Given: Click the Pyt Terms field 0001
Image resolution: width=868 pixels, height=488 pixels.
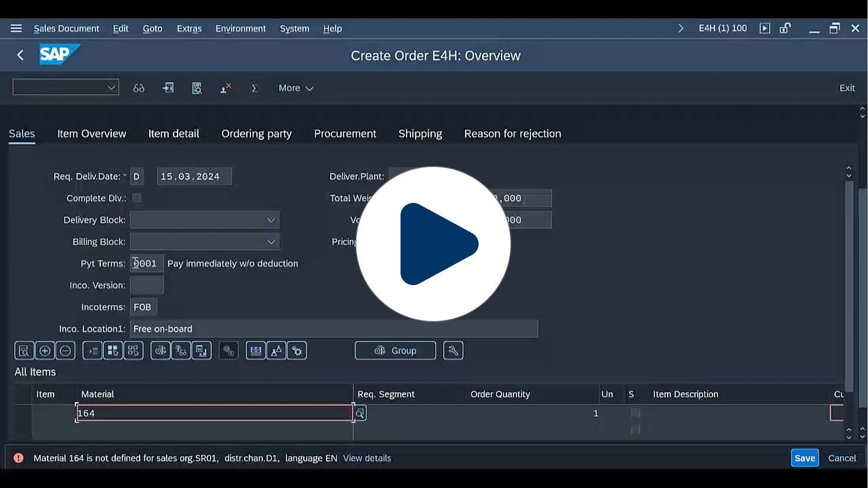Looking at the screenshot, I should click(147, 263).
